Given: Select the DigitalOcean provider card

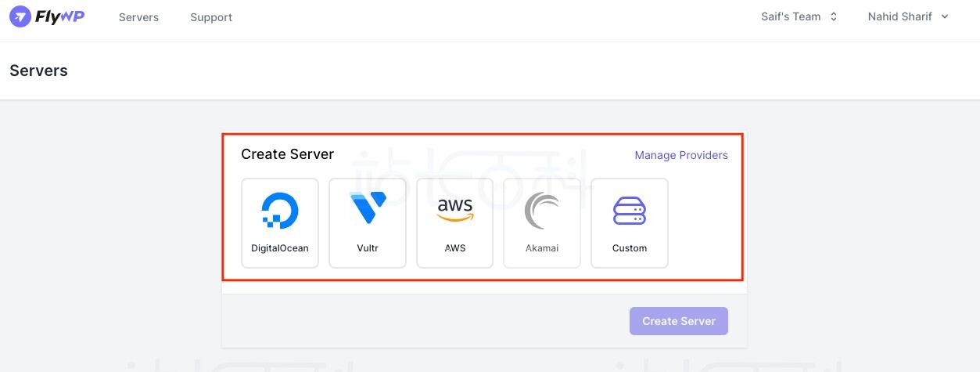Looking at the screenshot, I should tap(280, 223).
